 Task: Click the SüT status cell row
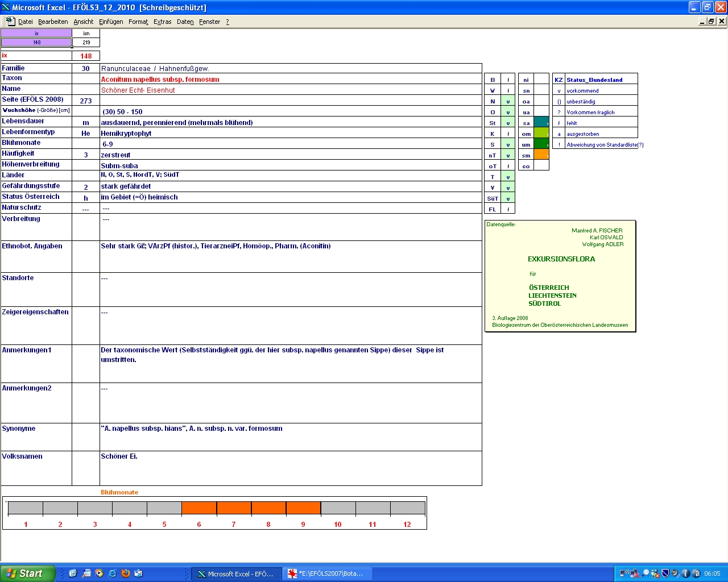pyautogui.click(x=499, y=198)
